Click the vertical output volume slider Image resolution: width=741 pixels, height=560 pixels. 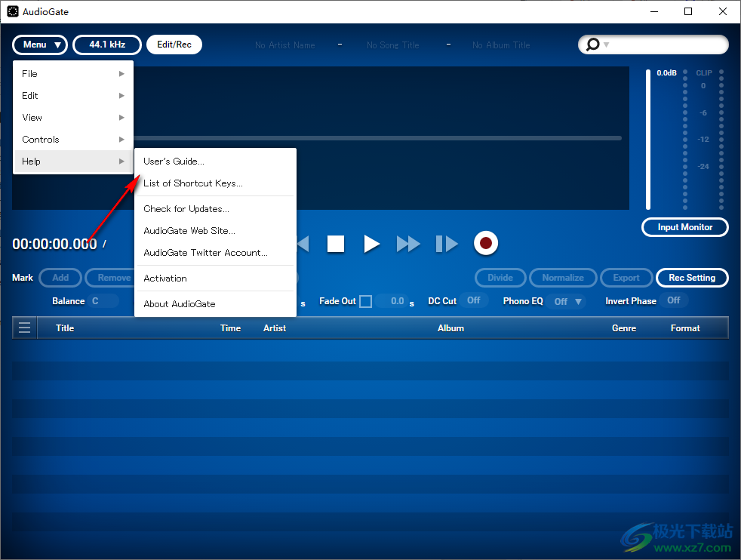[x=647, y=140]
